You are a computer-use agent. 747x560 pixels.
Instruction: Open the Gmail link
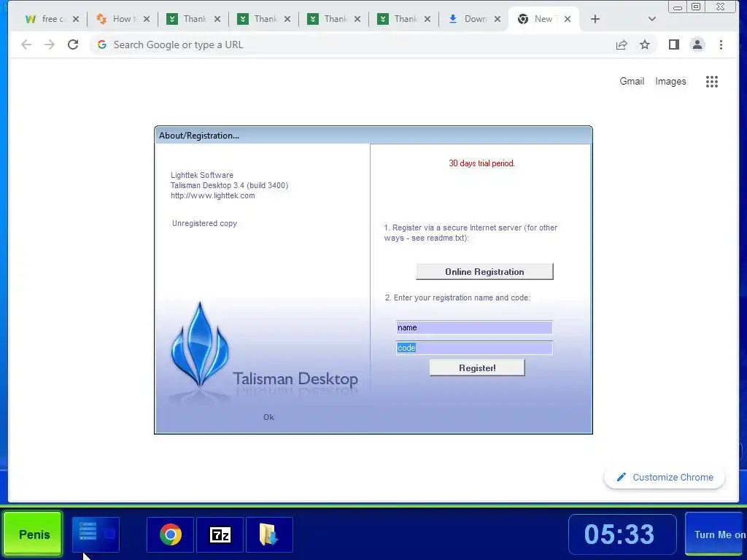(632, 82)
